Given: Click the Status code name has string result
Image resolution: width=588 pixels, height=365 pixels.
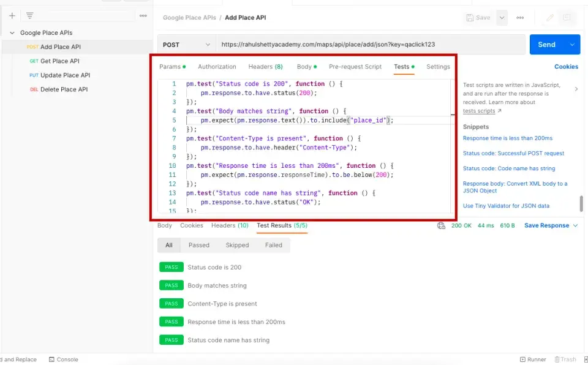Looking at the screenshot, I should [x=228, y=341].
